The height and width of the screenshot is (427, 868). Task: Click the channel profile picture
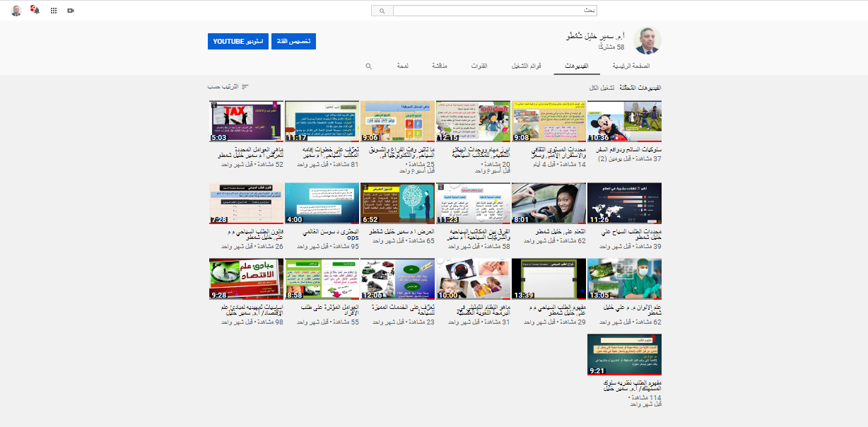pos(647,40)
